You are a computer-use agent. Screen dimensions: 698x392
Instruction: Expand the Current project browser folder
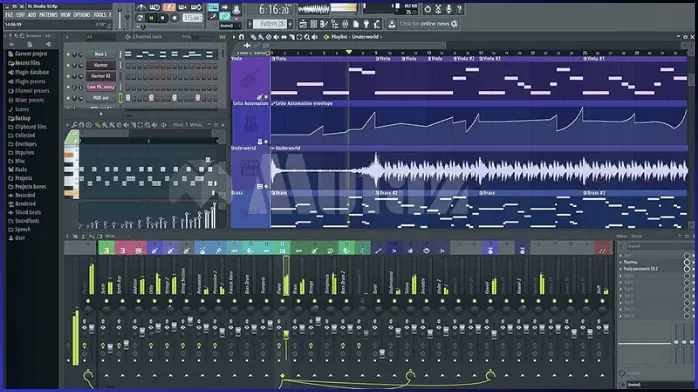pos(28,54)
